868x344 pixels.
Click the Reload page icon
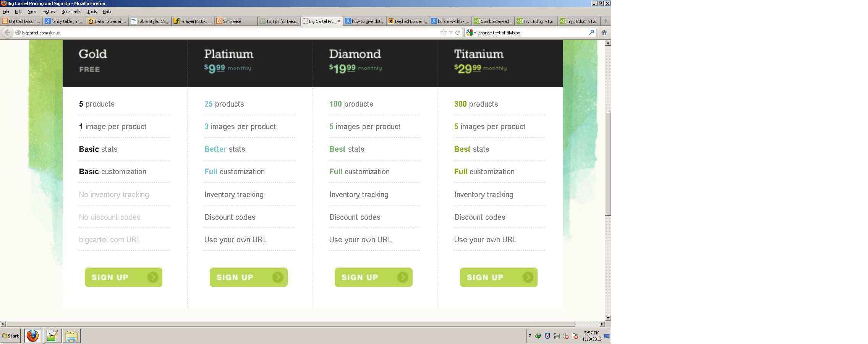pyautogui.click(x=458, y=32)
